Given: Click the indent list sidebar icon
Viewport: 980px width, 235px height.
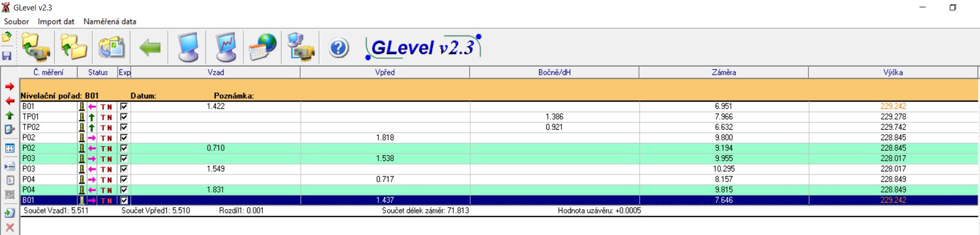Looking at the screenshot, I should coord(9,166).
